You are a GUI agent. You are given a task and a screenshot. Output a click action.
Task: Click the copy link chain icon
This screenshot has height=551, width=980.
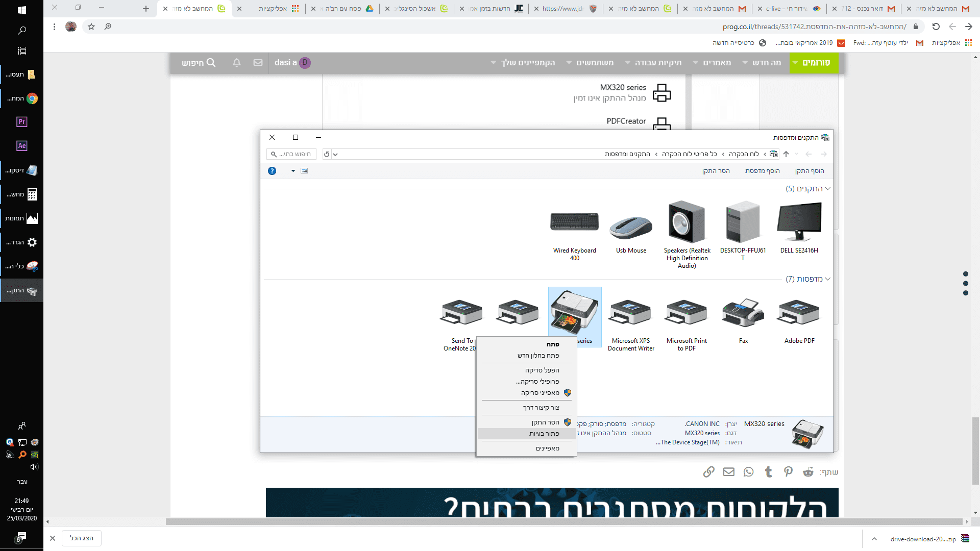click(x=708, y=472)
